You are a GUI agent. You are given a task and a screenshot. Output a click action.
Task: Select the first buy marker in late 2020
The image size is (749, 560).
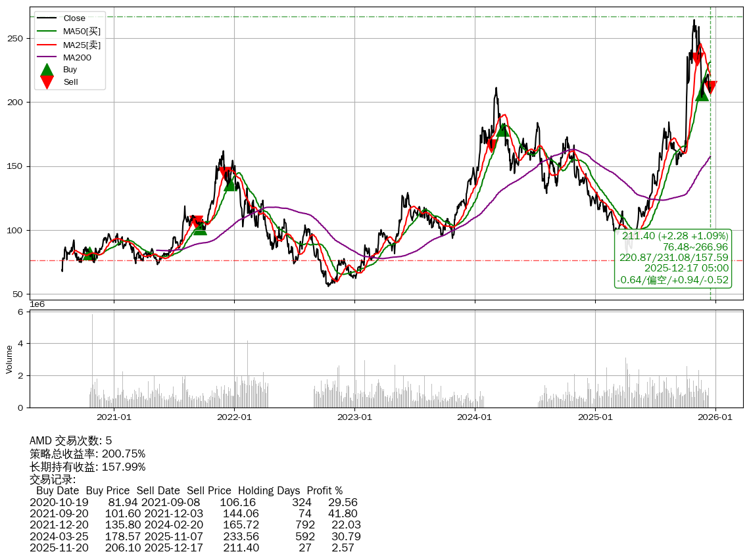pyautogui.click(x=89, y=254)
